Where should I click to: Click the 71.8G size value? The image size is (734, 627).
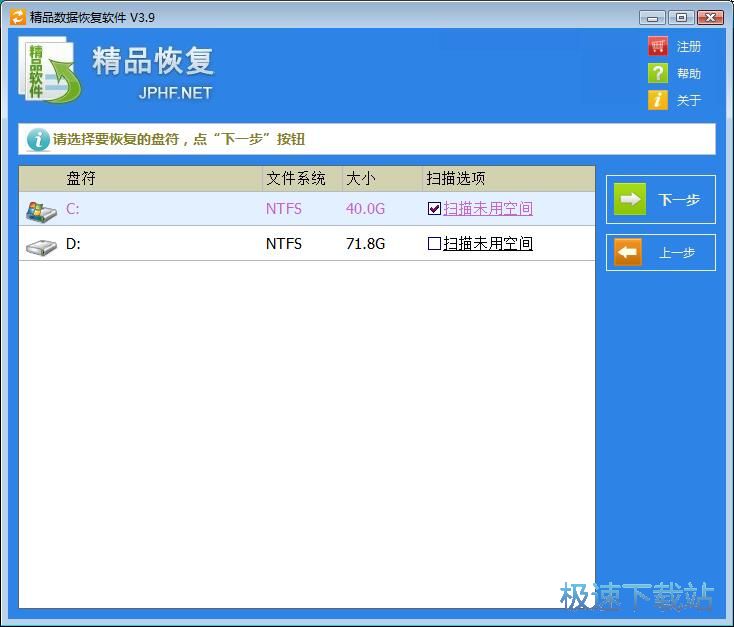click(x=365, y=243)
